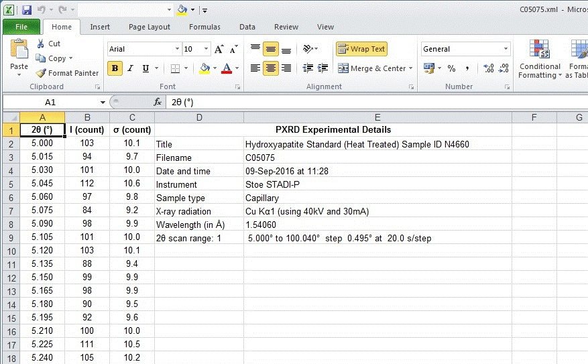Click the Paste clipboard icon
This screenshot has height=364, width=588.
point(19,49)
